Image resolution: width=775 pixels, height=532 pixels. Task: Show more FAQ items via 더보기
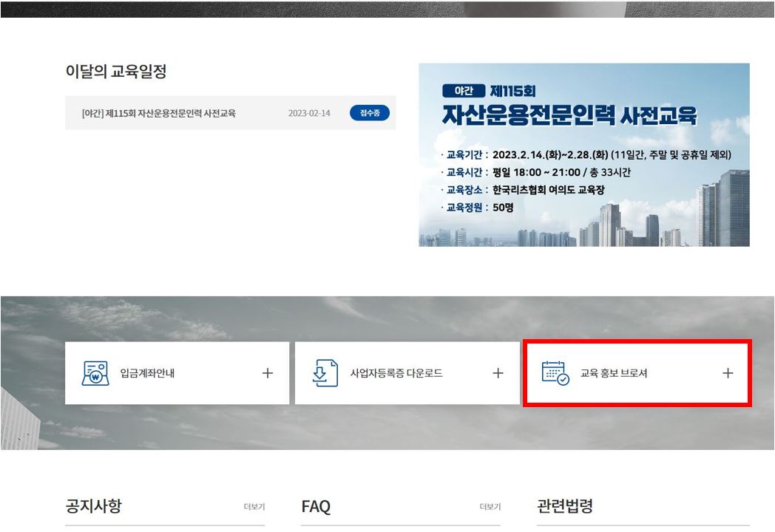(x=490, y=507)
